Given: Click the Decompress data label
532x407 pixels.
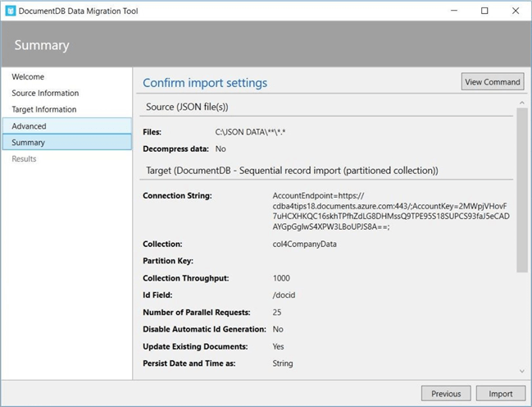Looking at the screenshot, I should click(x=175, y=149).
